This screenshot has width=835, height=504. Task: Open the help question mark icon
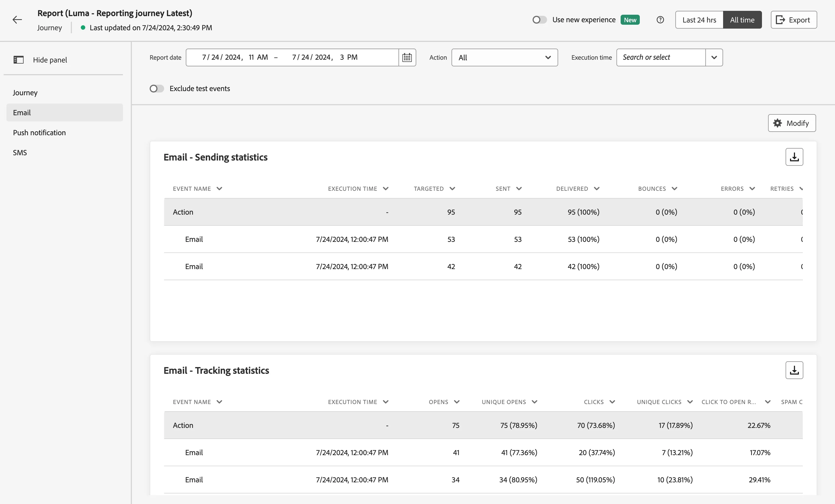[x=660, y=20]
